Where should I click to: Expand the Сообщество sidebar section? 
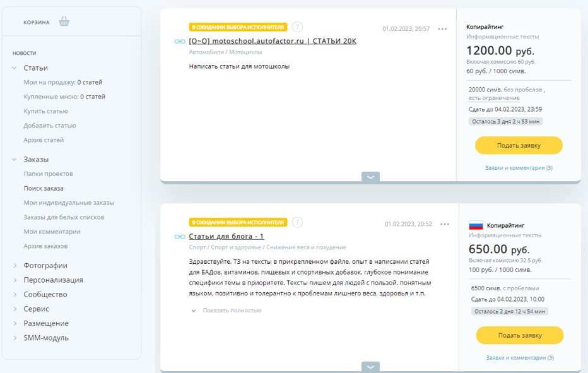(15, 295)
